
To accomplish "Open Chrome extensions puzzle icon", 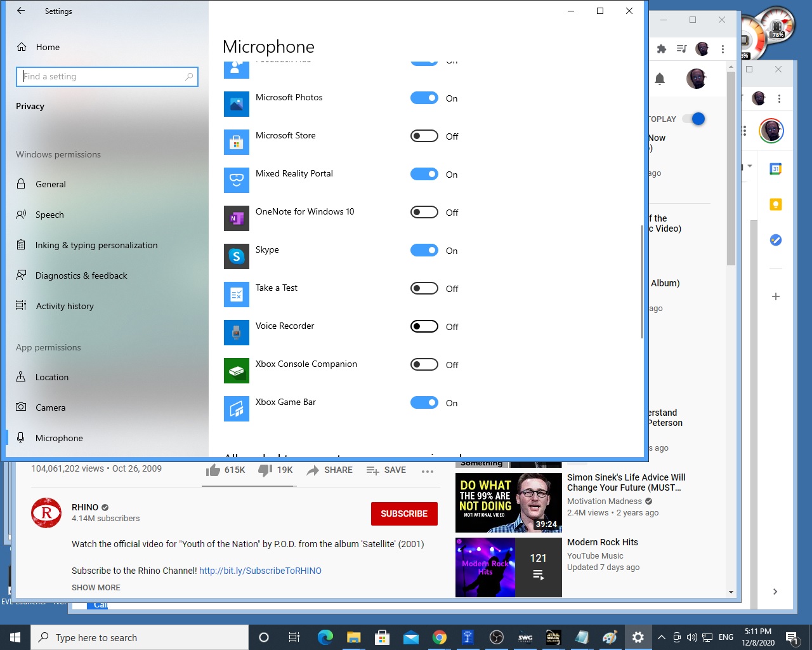I will click(662, 49).
